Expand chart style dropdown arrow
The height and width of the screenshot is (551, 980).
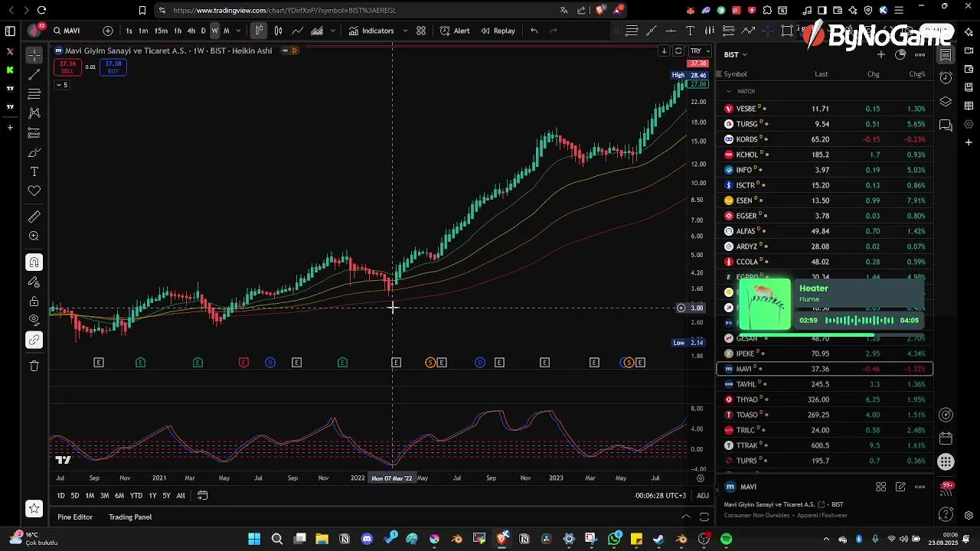click(332, 31)
